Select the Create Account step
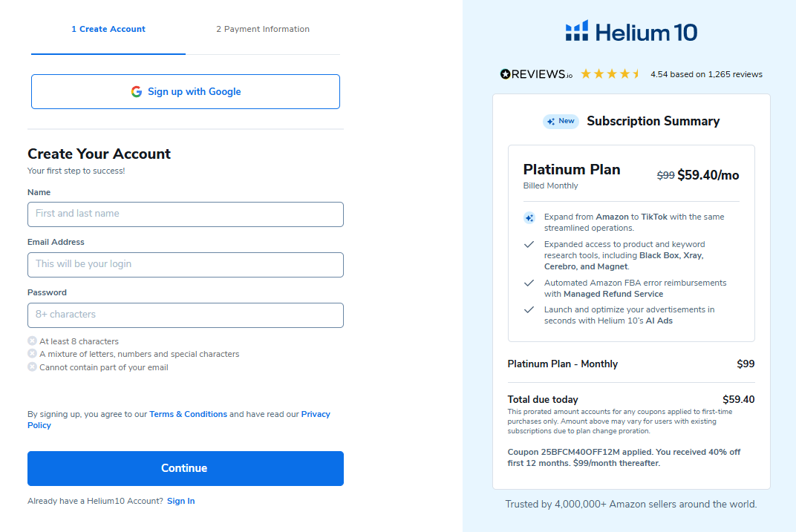Viewport: 796px width, 532px height. click(108, 29)
